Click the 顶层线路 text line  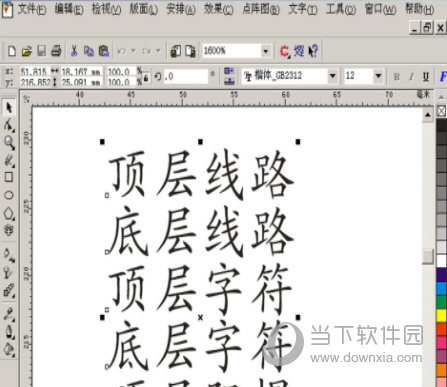pyautogui.click(x=202, y=174)
